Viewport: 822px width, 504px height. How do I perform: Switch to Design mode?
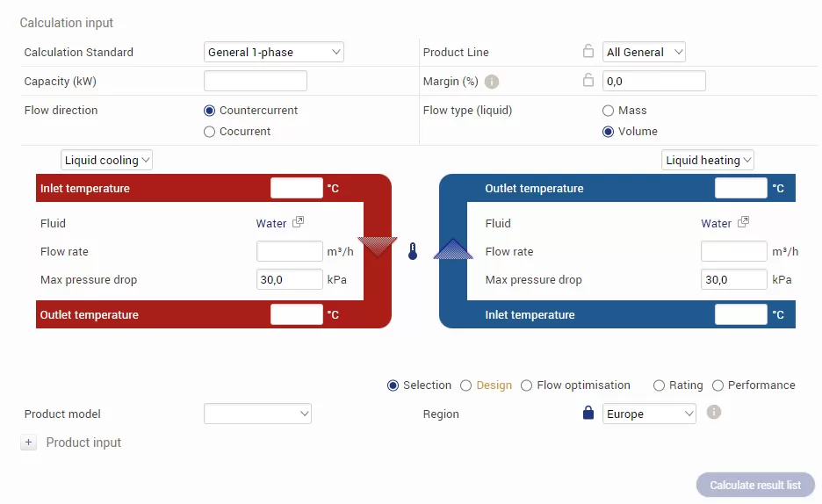[466, 385]
